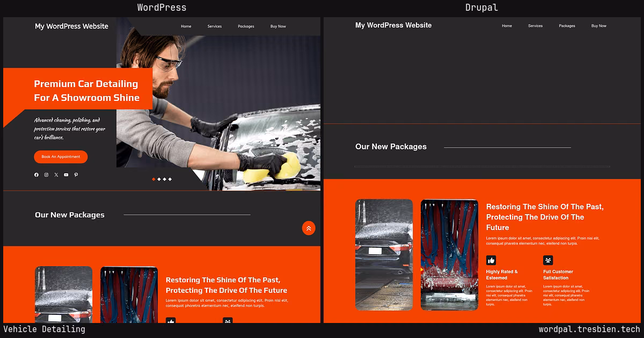Viewport: 644px width, 338px height.
Task: Click 'Full Customer Satisfaction' text
Action: click(558, 275)
